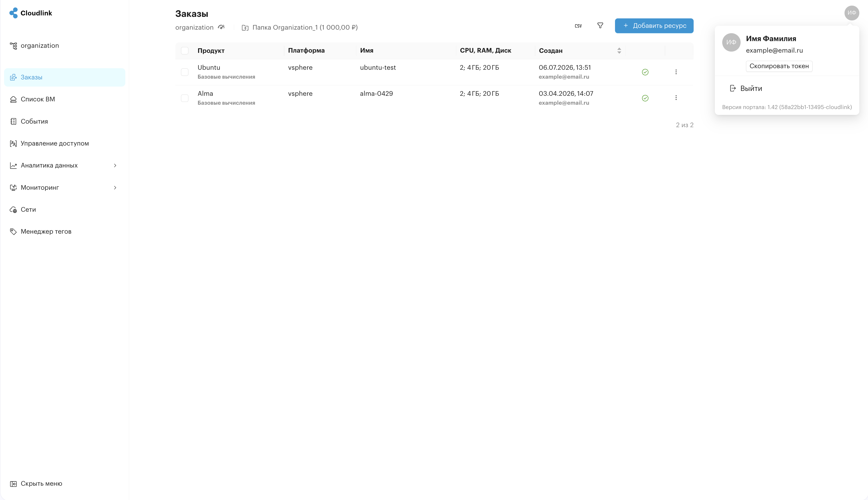Click Добавить ресурс button

[654, 26]
